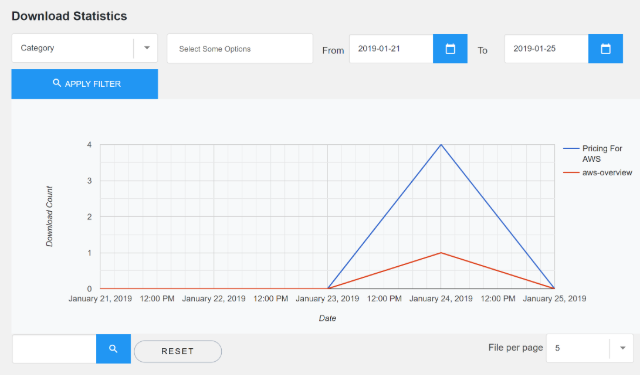Click the January 24, 2019 axis label
This screenshot has width=640, height=375.
click(x=441, y=299)
